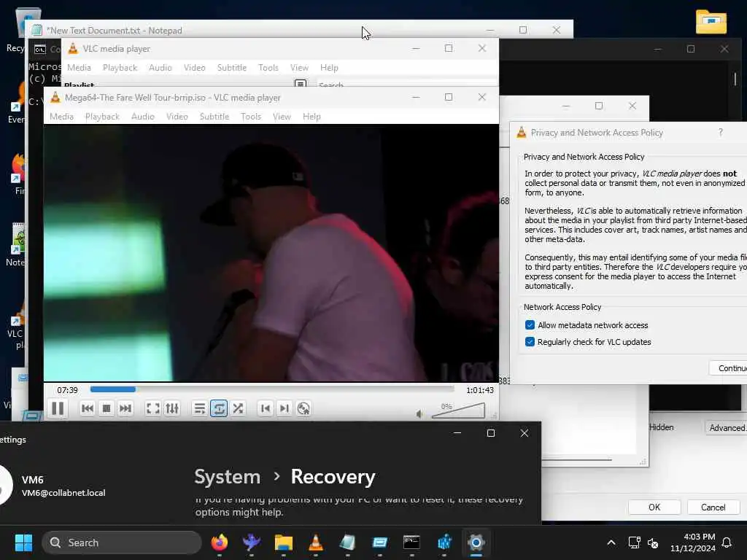Open Audio menu in the Mega64 VLC window
The width and height of the screenshot is (747, 560).
(143, 117)
